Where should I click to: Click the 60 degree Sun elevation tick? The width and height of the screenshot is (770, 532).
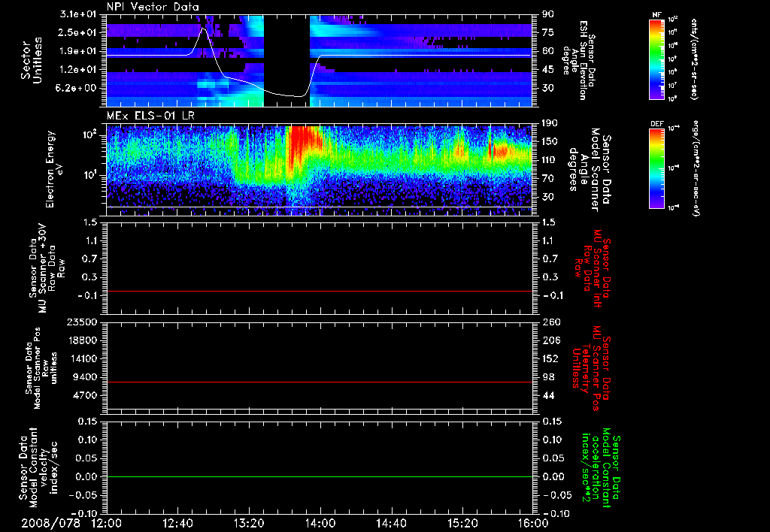point(548,51)
